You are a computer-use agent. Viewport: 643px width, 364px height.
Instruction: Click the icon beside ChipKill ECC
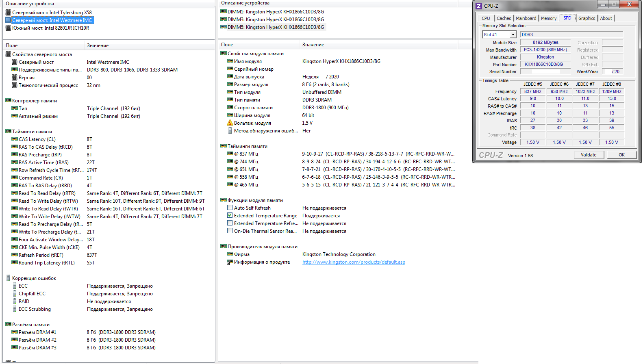pyautogui.click(x=15, y=294)
